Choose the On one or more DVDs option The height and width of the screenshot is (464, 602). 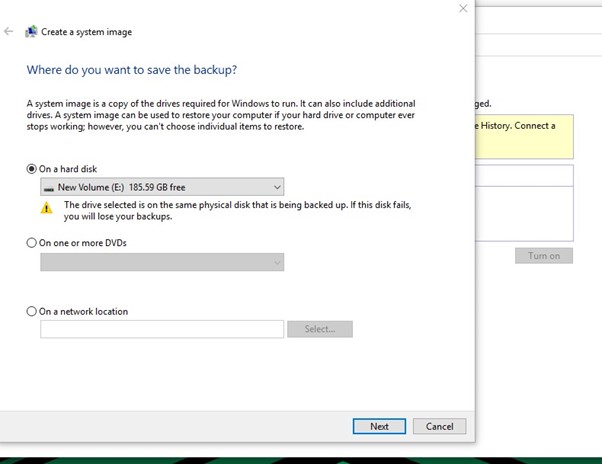tap(31, 242)
